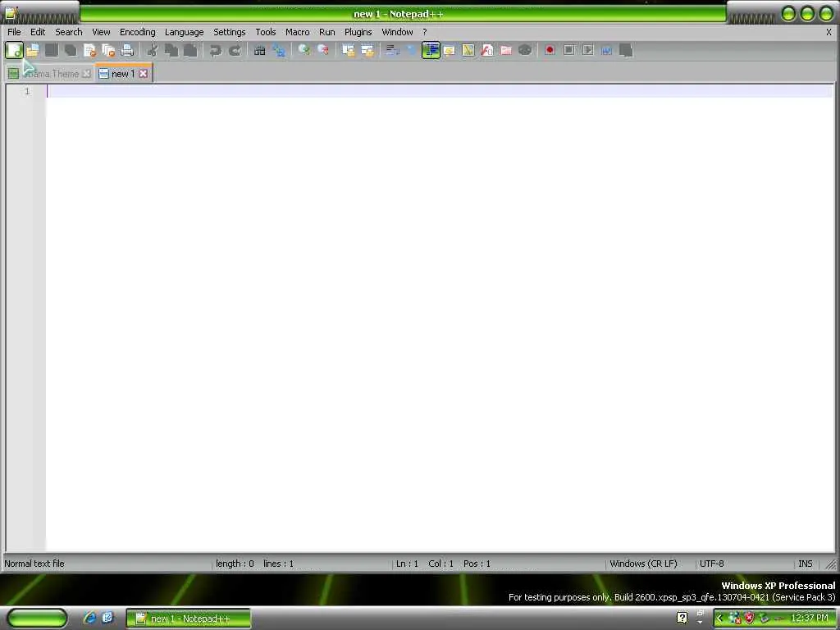
Task: Click the Print toolbar icon
Action: (127, 50)
